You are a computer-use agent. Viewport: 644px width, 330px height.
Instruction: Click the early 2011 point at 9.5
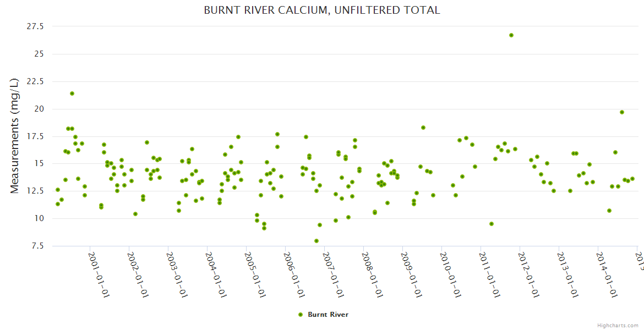[x=492, y=224]
